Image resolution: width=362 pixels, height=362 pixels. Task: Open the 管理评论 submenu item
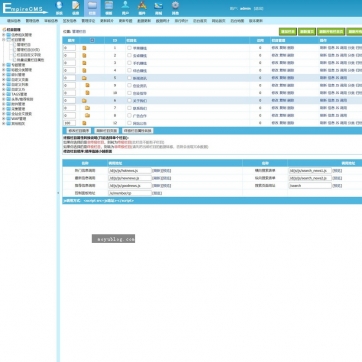tap(88, 21)
